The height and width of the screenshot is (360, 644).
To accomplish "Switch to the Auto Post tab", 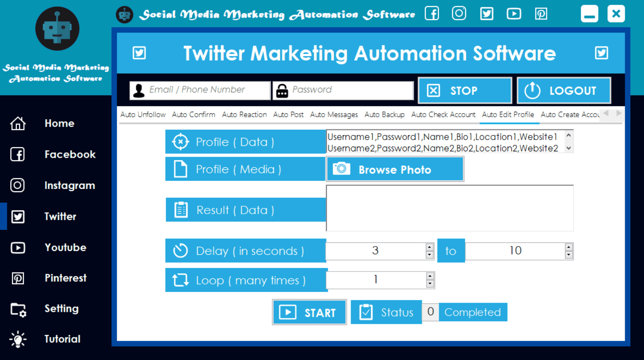I will 288,115.
